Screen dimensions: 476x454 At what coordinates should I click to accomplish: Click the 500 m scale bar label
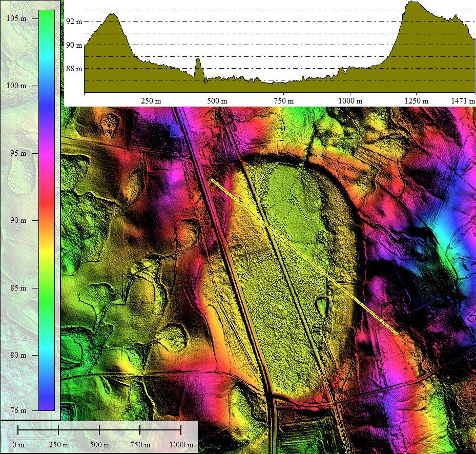[x=99, y=445]
